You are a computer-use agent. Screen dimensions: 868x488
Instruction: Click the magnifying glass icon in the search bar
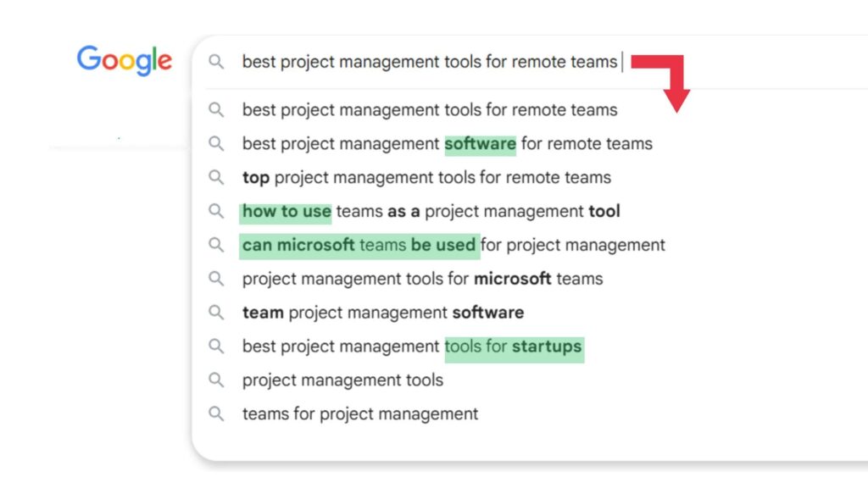click(216, 62)
